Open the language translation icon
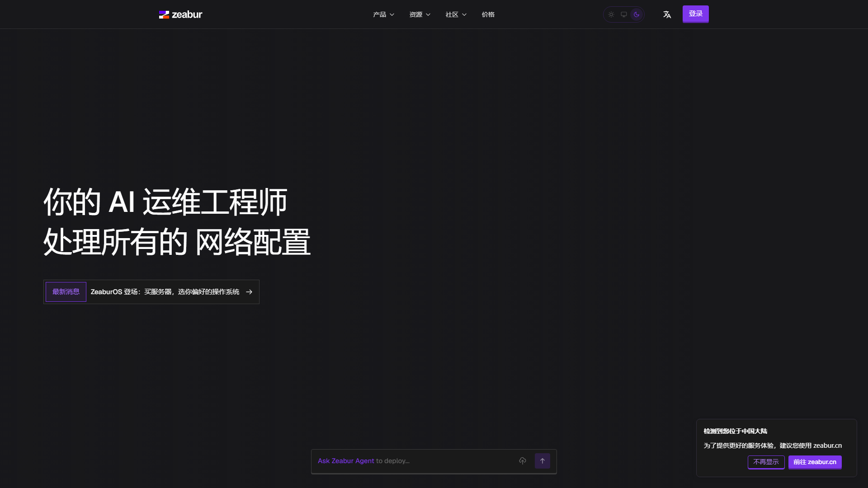This screenshot has height=488, width=868. 667,14
